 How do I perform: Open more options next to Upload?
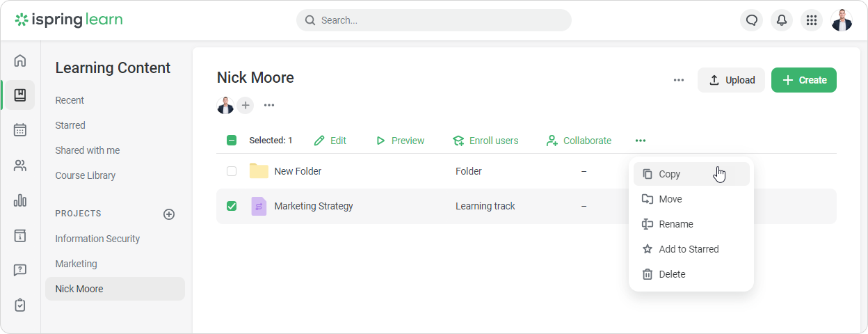pos(679,80)
